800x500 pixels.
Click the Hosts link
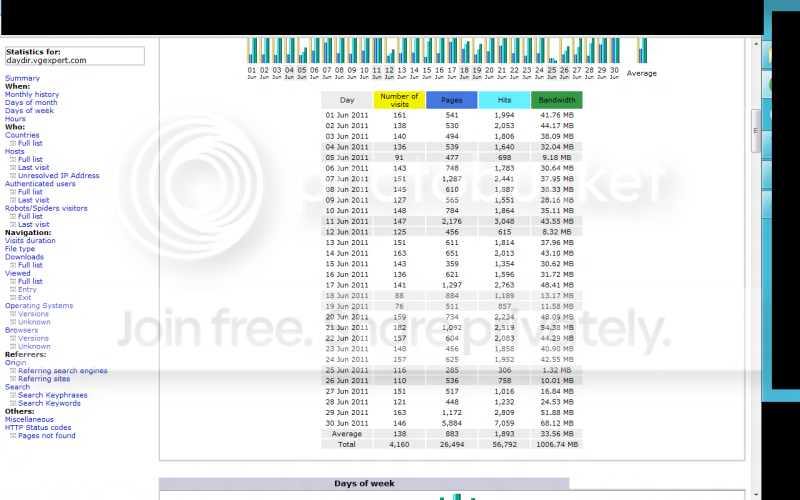click(x=14, y=152)
